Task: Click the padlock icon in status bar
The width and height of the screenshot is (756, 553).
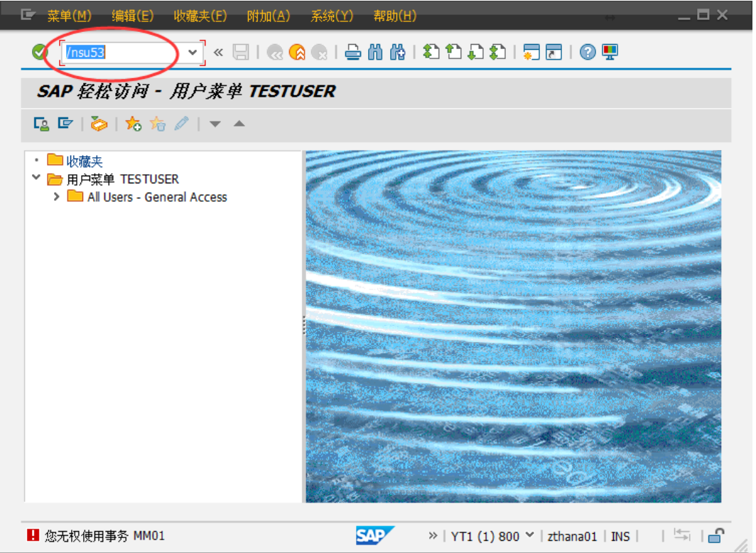Action: click(x=716, y=535)
